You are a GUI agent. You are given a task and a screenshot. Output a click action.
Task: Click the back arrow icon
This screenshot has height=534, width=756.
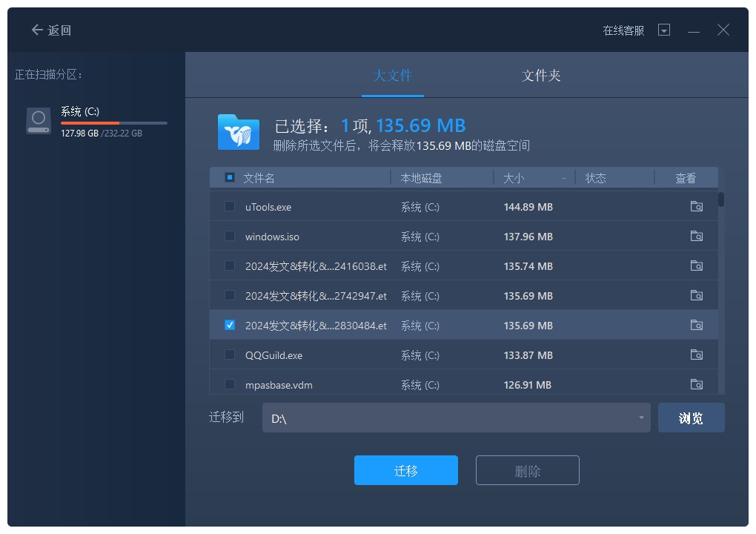37,30
